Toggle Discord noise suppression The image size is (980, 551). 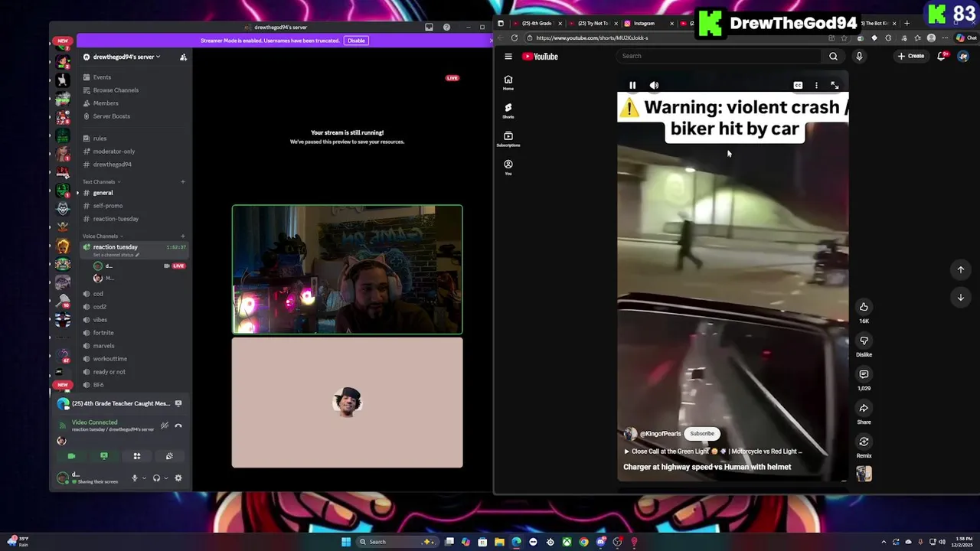tap(164, 425)
